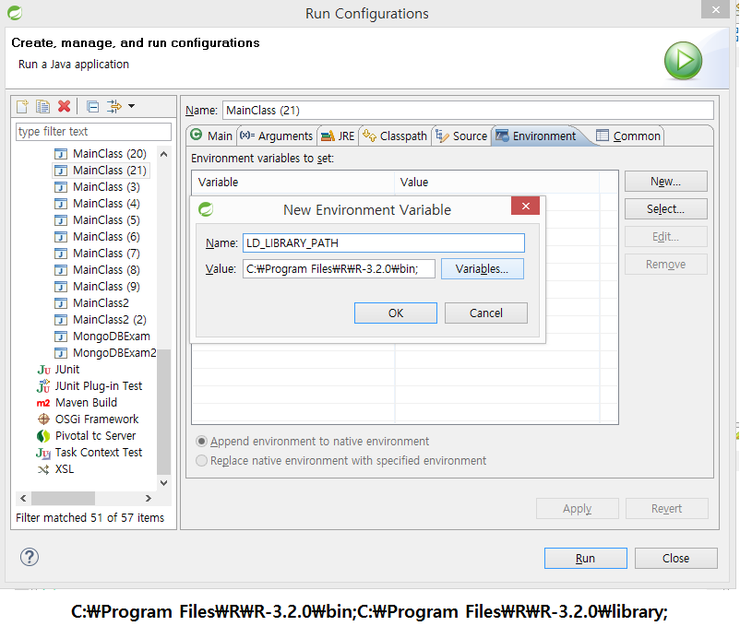Open the filter configurations dropdown arrow
The image size is (740, 638).
(x=131, y=107)
